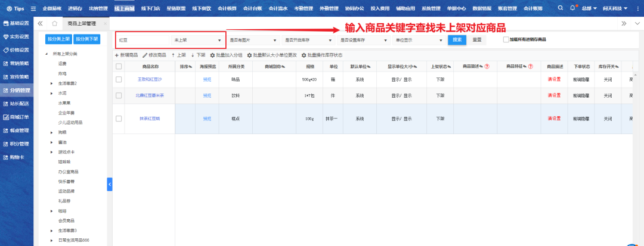Click 预览 link for 抹茶红豆粽
The image size is (644, 246).
(x=208, y=119)
